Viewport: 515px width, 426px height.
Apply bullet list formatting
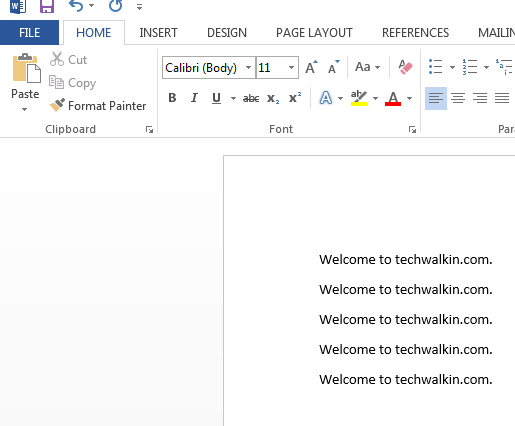436,67
